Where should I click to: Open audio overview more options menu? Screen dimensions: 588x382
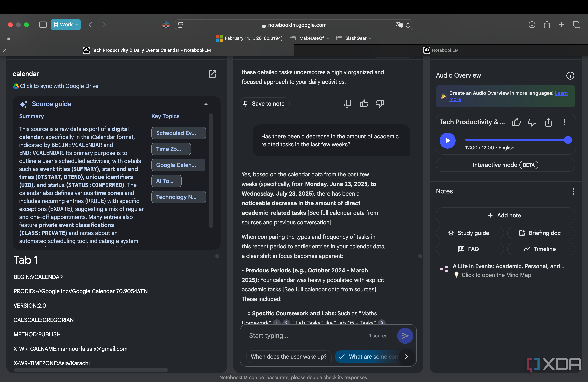pos(564,122)
